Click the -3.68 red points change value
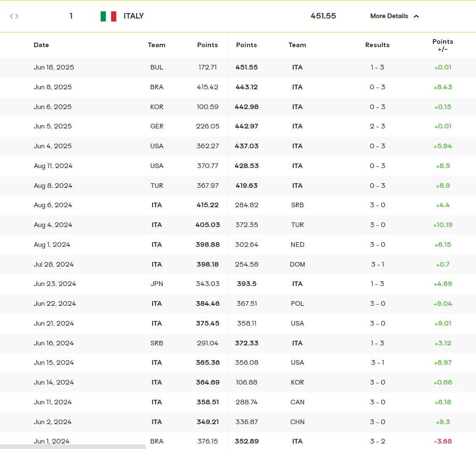 [x=442, y=441]
